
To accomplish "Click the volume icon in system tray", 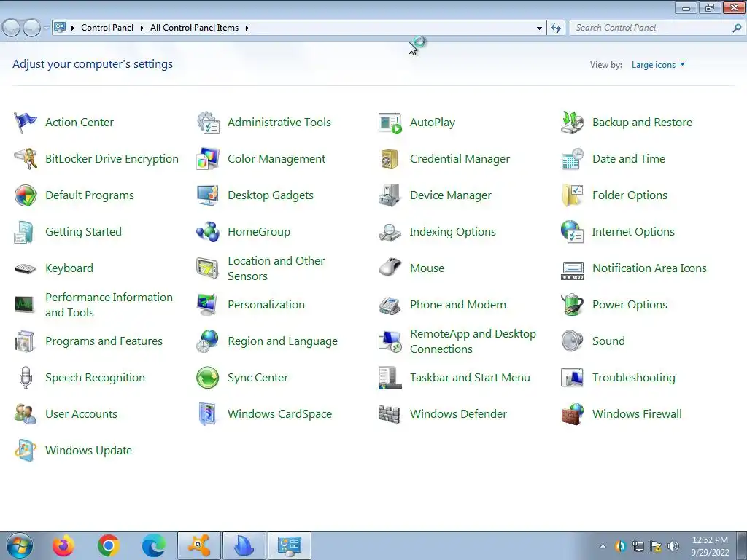I will 673,546.
